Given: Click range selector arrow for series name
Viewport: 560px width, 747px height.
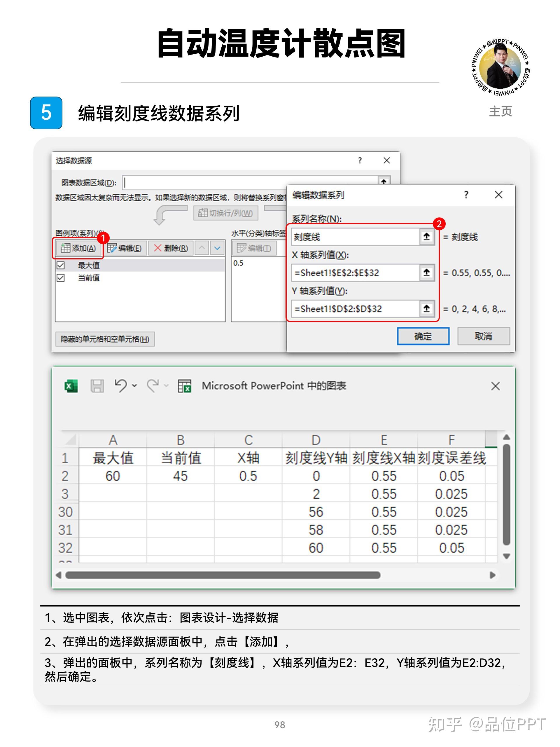Looking at the screenshot, I should (426, 237).
